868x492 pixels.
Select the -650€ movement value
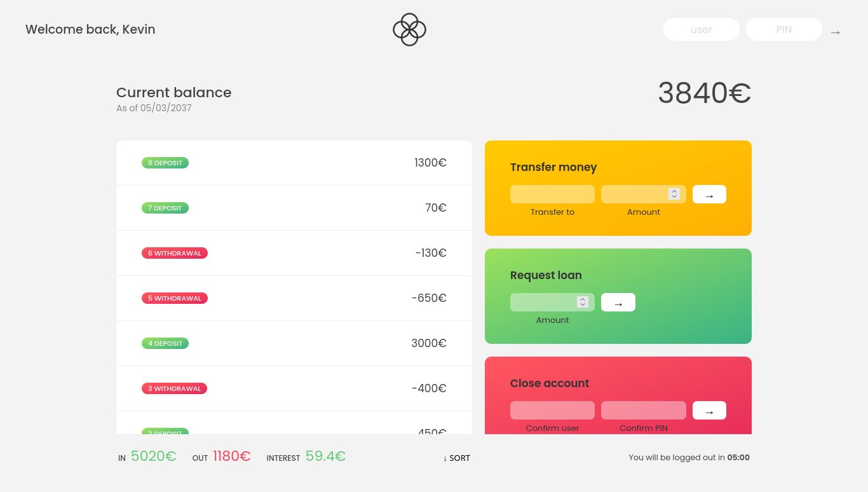(x=429, y=298)
